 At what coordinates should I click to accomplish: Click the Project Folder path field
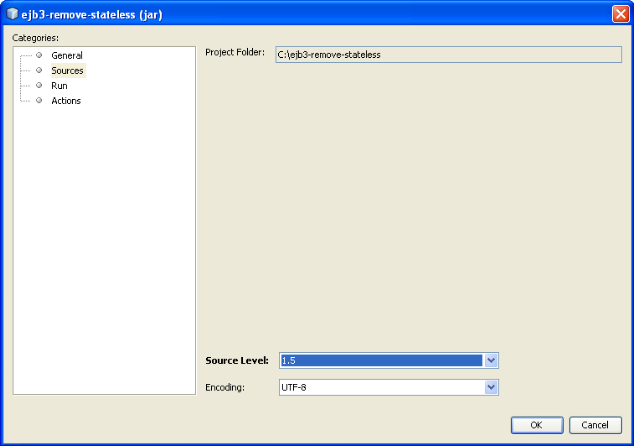(448, 55)
